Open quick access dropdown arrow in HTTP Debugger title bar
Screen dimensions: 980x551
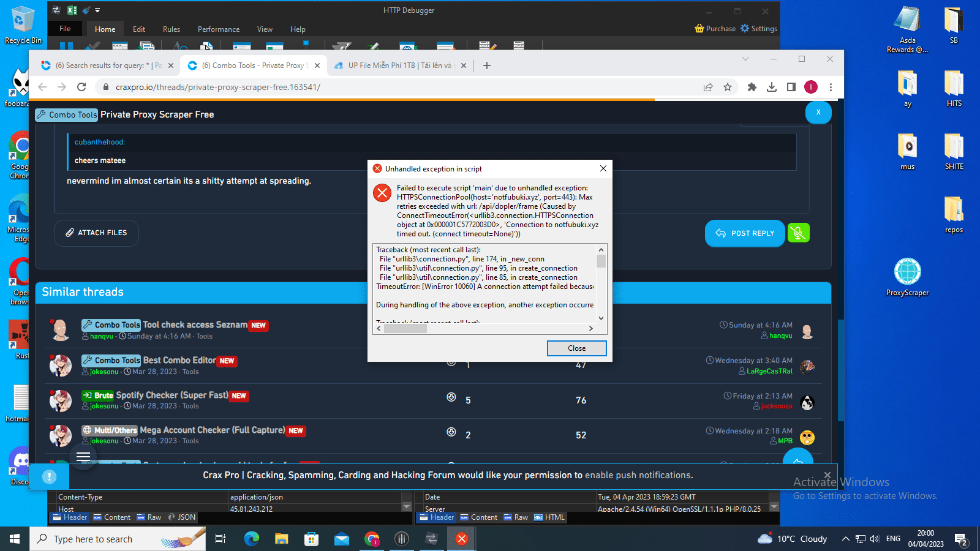[x=97, y=10]
